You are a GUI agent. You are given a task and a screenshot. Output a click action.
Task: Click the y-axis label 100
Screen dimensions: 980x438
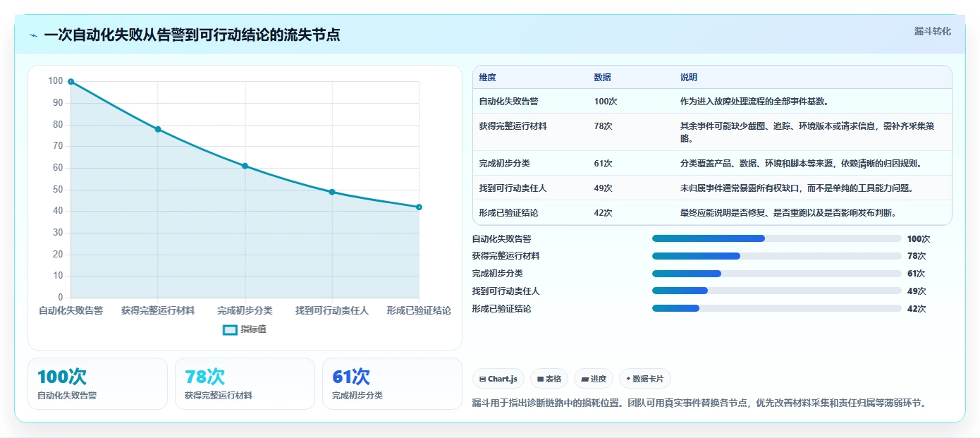[x=56, y=81]
